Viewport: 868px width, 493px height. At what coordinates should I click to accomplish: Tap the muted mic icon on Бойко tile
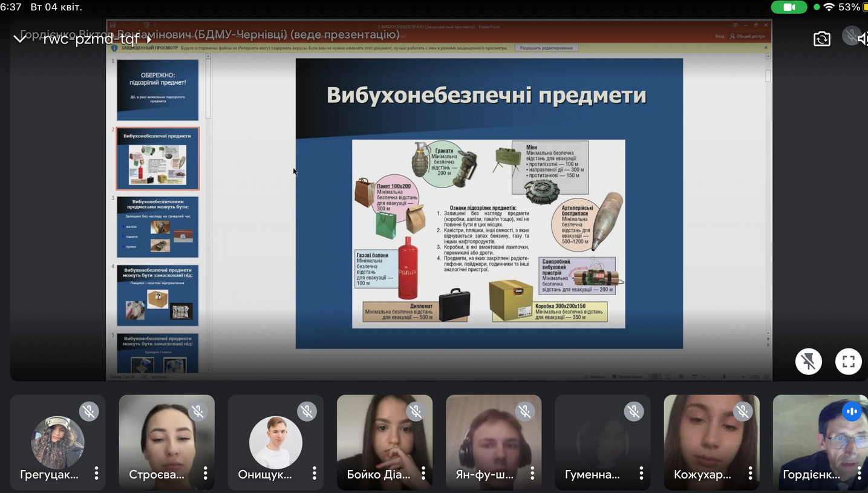[x=416, y=412]
